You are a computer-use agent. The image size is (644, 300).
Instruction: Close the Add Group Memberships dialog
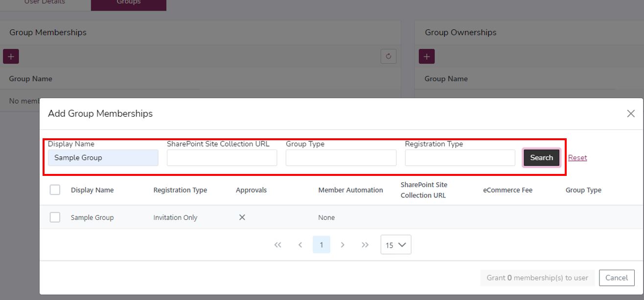[631, 113]
